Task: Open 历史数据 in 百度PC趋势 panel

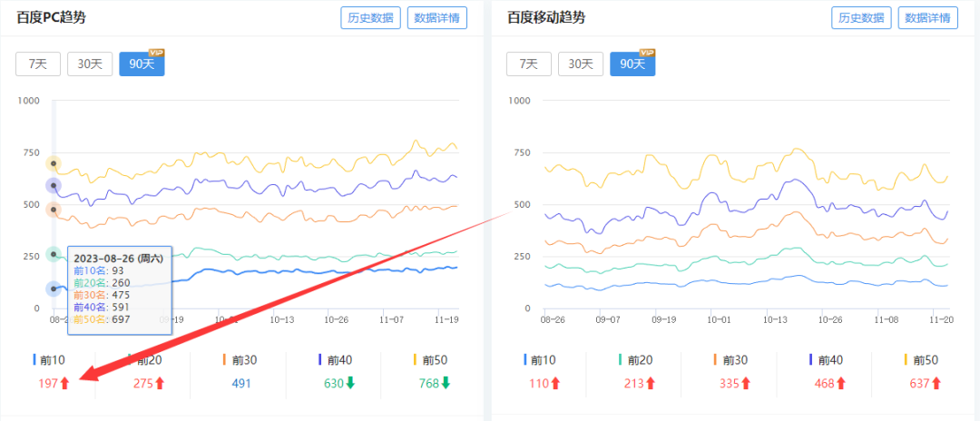Action: pos(370,18)
